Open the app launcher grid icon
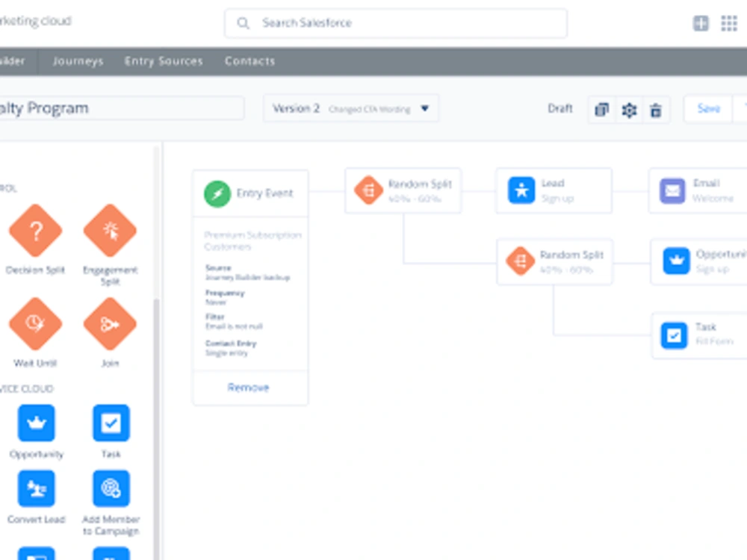This screenshot has height=560, width=747. coord(729,23)
